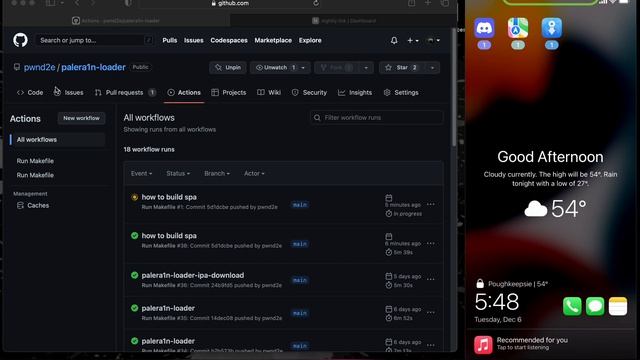Open the palera1n-loader-ipa-download run
This screenshot has width=640, height=360.
click(x=193, y=276)
